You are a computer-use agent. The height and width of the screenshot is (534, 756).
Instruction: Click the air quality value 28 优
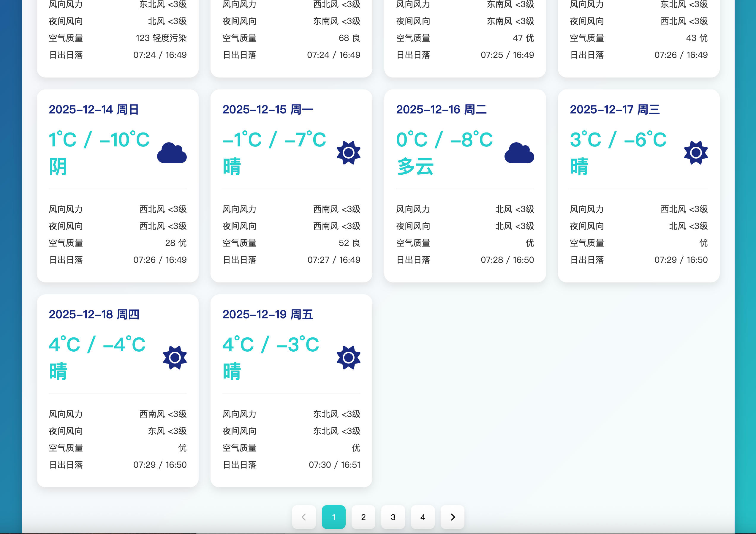176,243
